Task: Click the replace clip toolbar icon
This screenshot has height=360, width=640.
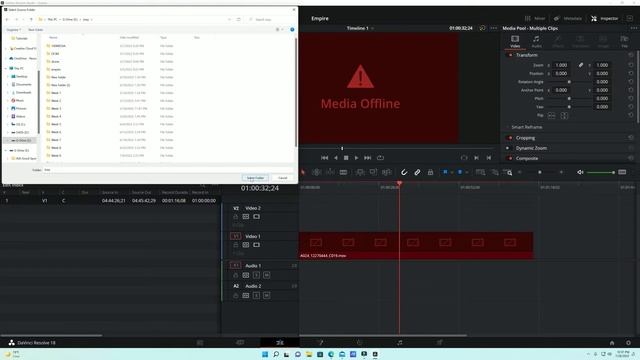Action: (x=387, y=172)
